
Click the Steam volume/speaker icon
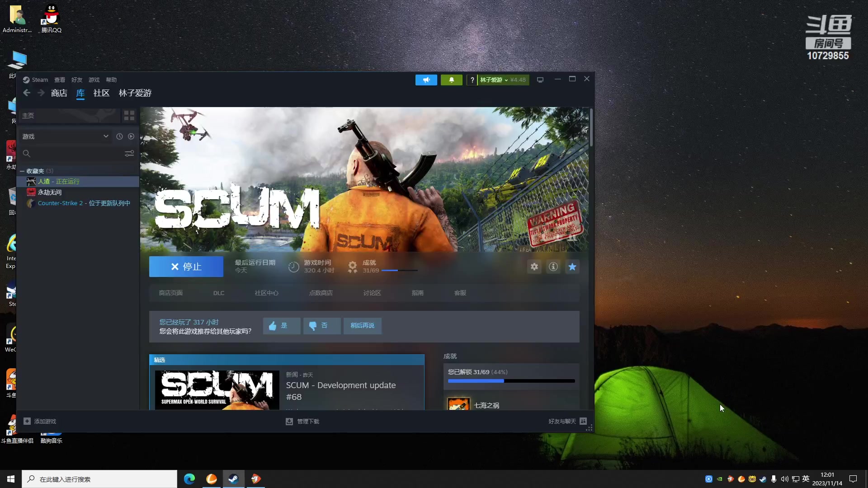pyautogui.click(x=426, y=79)
